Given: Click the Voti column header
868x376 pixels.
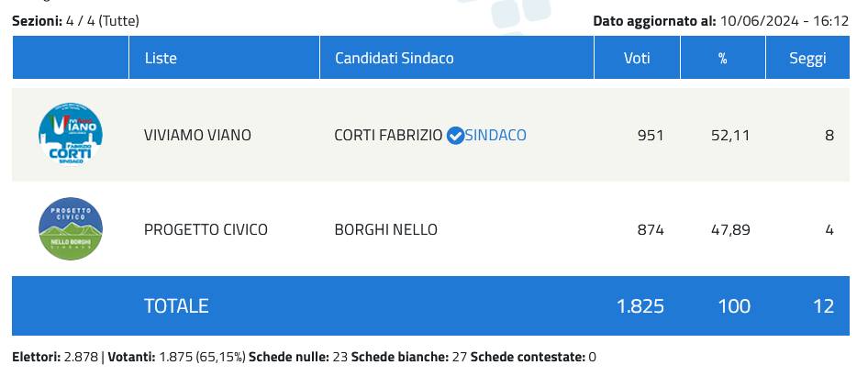Looking at the screenshot, I should [637, 58].
